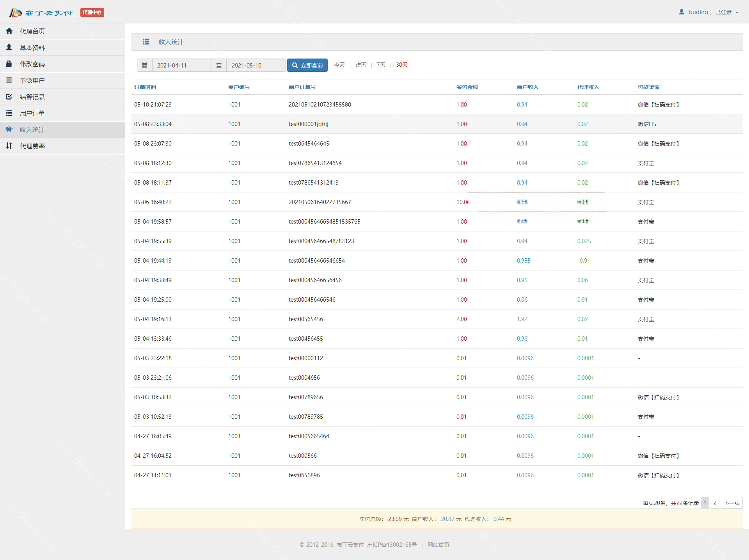
Task: Click the check-edit icon beside 结算记录
Action: [9, 96]
